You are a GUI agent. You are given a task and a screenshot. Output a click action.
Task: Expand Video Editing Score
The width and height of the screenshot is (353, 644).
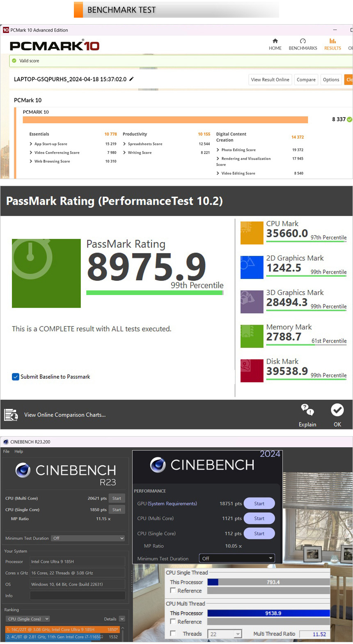(218, 173)
